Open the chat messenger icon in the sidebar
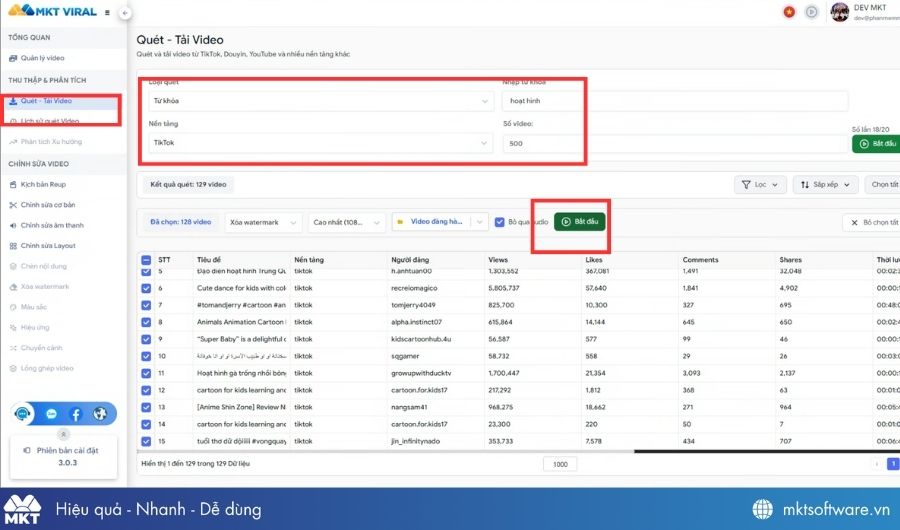 tap(51, 413)
